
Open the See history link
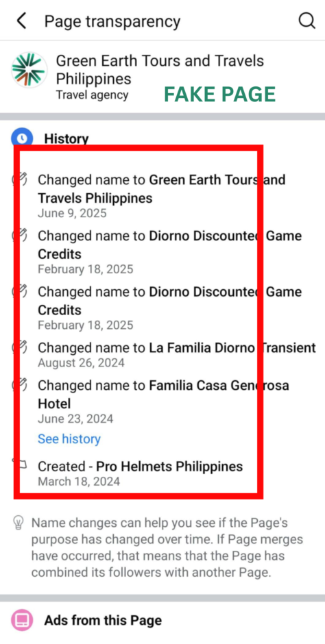coord(69,438)
